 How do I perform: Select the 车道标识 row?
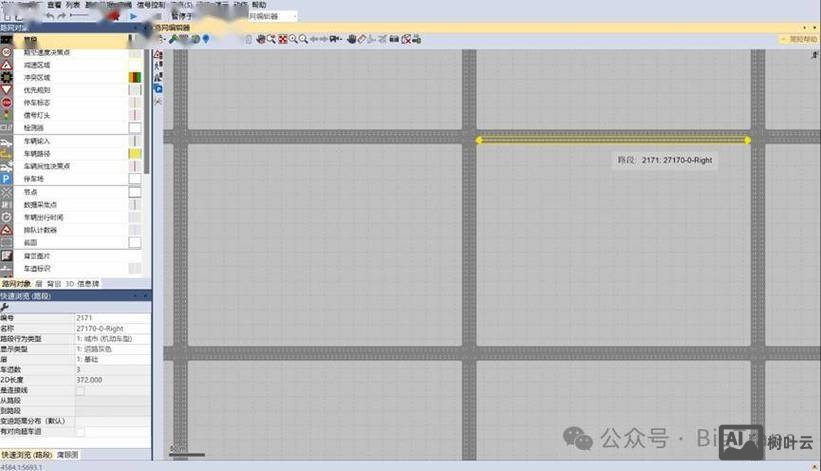click(x=71, y=268)
